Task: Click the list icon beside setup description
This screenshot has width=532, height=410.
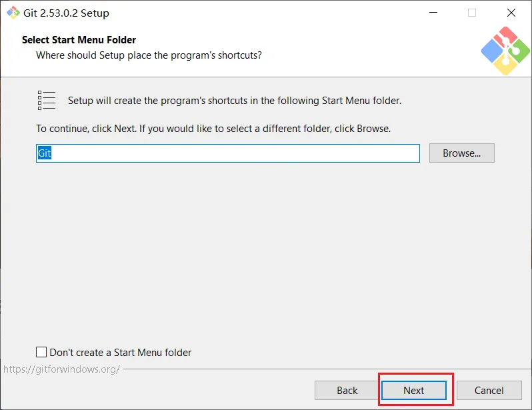Action: pyautogui.click(x=47, y=101)
